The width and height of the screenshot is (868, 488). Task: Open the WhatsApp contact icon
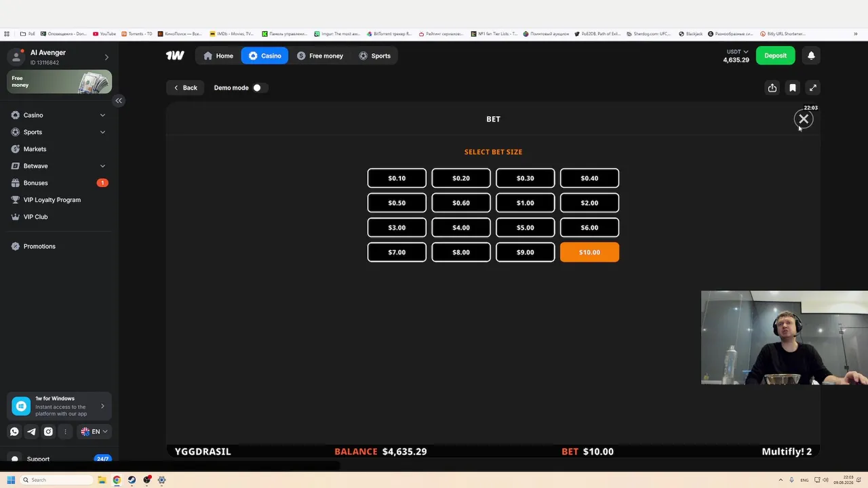pos(14,431)
